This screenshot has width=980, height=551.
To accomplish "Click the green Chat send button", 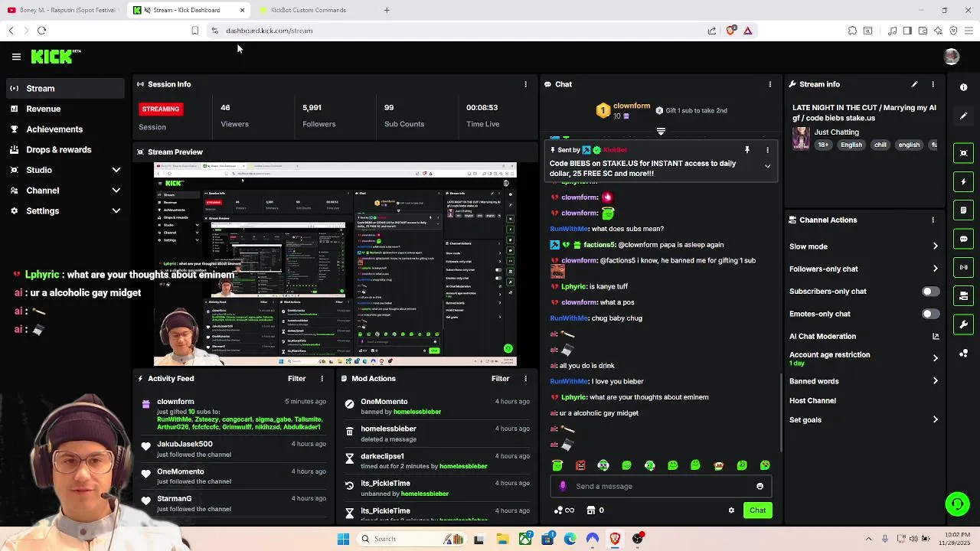I will click(x=757, y=510).
